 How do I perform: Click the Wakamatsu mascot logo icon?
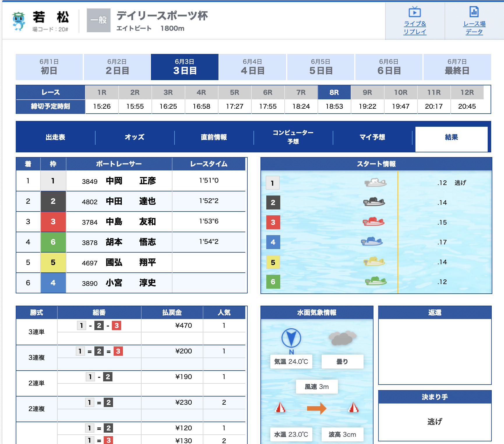pyautogui.click(x=19, y=21)
